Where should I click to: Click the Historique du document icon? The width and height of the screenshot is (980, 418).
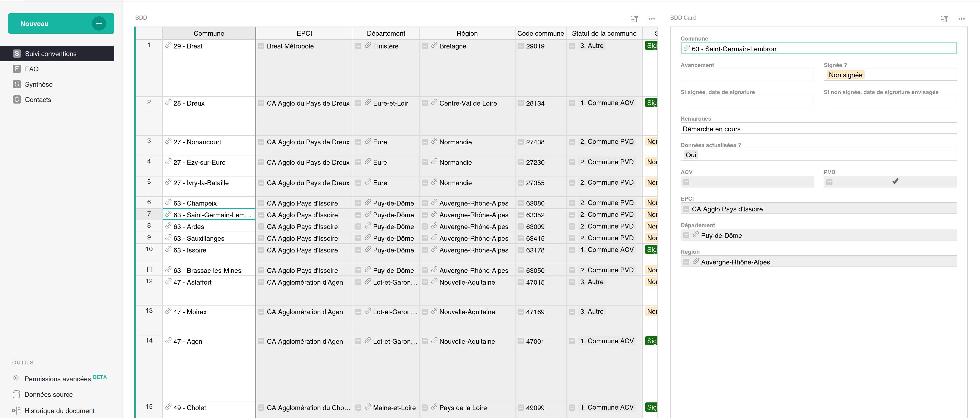[16, 410]
